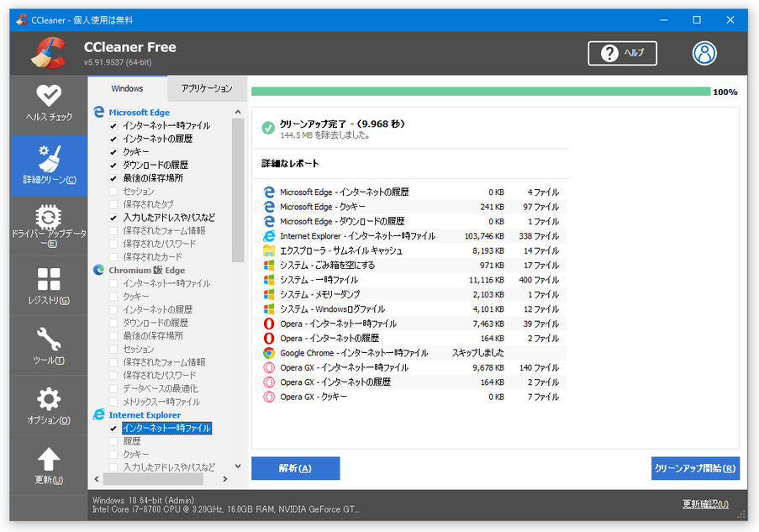Click the Internet Explorer section icon
Image resolution: width=759 pixels, height=532 pixels.
tap(98, 415)
